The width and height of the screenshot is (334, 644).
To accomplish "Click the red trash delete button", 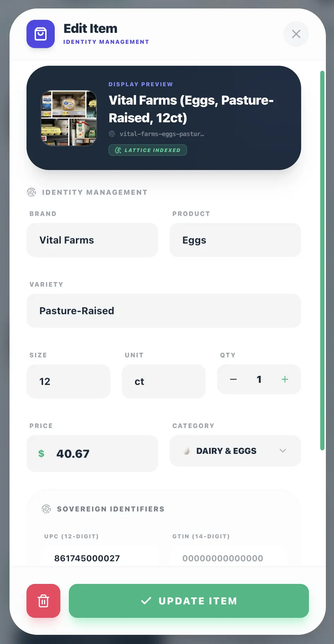I will point(43,601).
